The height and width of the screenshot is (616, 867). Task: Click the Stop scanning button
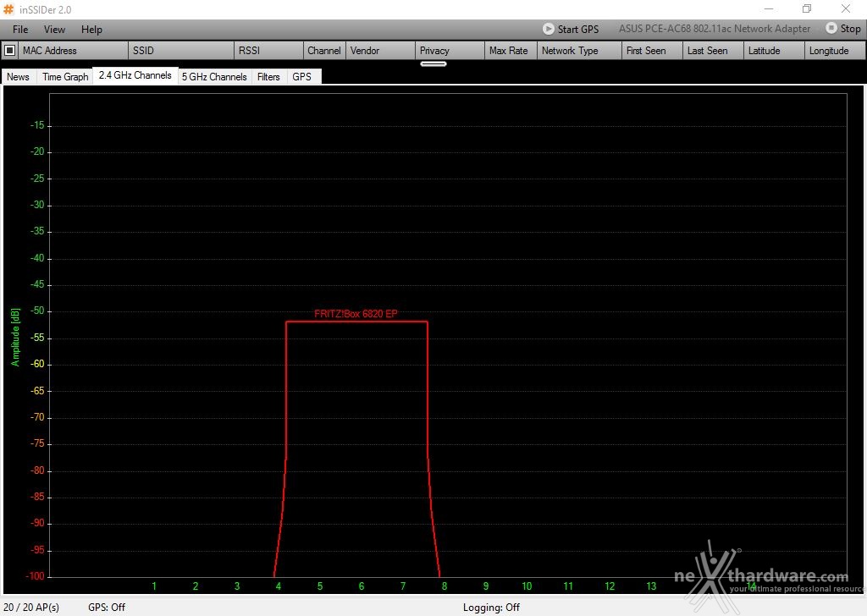tap(843, 28)
